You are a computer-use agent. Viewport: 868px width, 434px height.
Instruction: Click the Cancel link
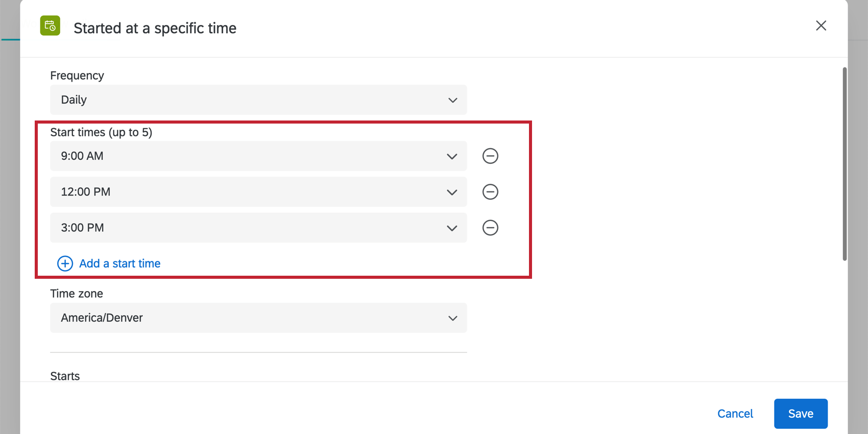tap(735, 414)
